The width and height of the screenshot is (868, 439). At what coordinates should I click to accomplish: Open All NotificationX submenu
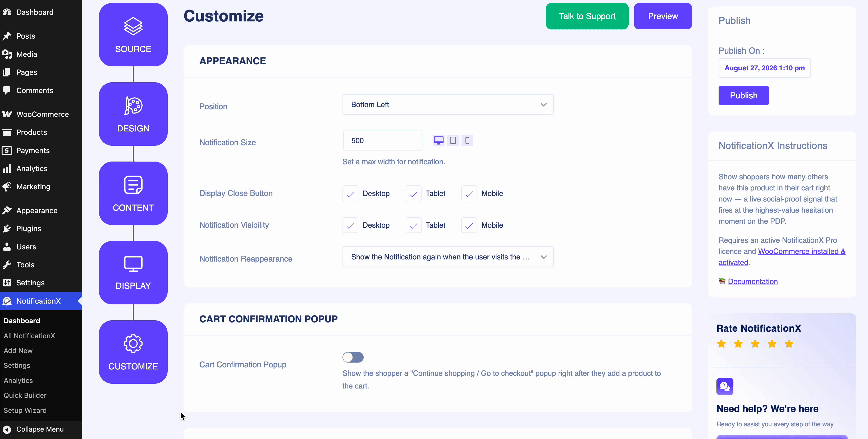[29, 336]
